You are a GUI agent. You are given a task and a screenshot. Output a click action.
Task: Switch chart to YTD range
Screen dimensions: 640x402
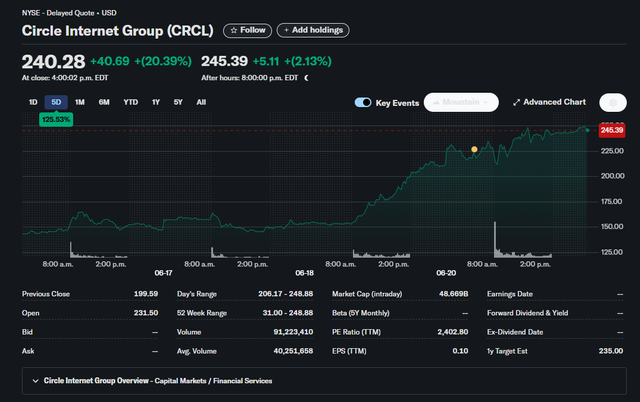pyautogui.click(x=131, y=102)
